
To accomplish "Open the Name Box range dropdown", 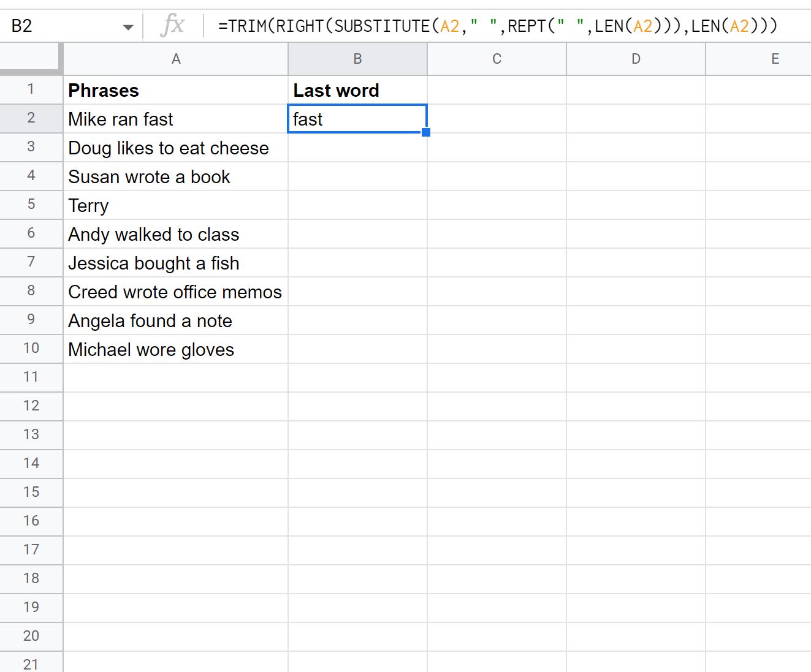I will point(128,26).
